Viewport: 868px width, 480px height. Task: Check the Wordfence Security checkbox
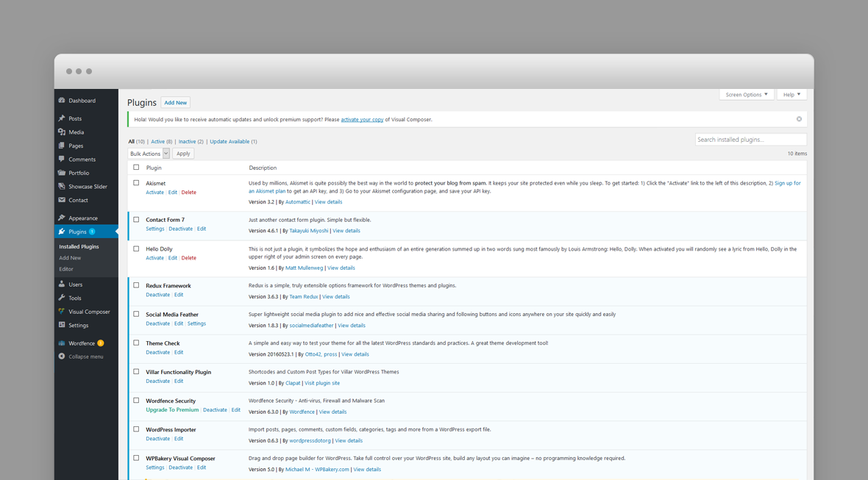(136, 401)
